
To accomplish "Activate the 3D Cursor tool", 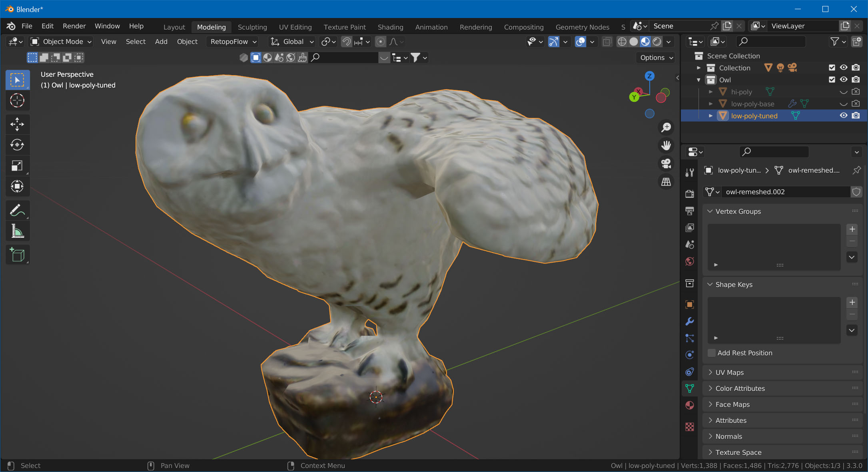I will [x=17, y=101].
